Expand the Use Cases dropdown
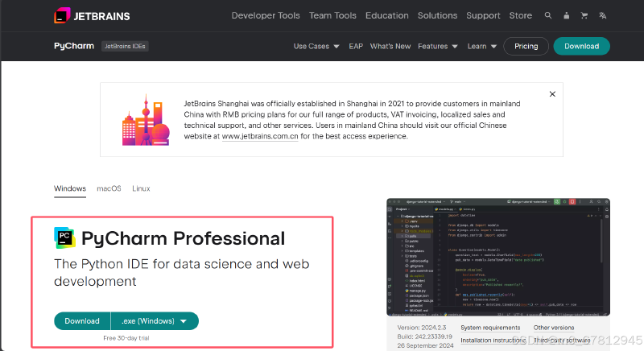Screen dimensions: 644x351 point(316,47)
